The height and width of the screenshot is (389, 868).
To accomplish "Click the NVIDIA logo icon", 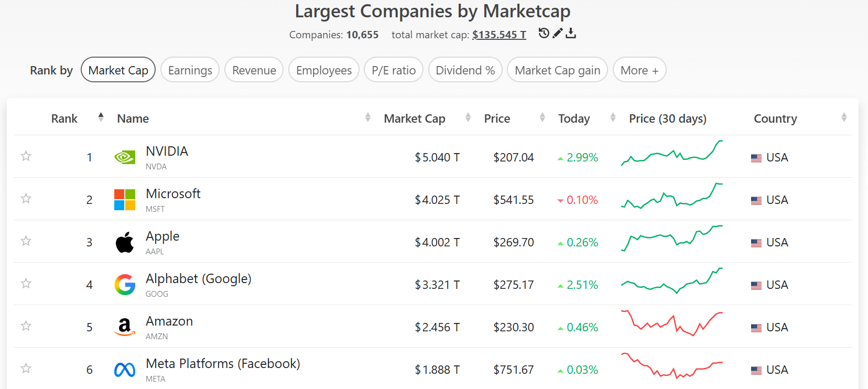I will 125,157.
